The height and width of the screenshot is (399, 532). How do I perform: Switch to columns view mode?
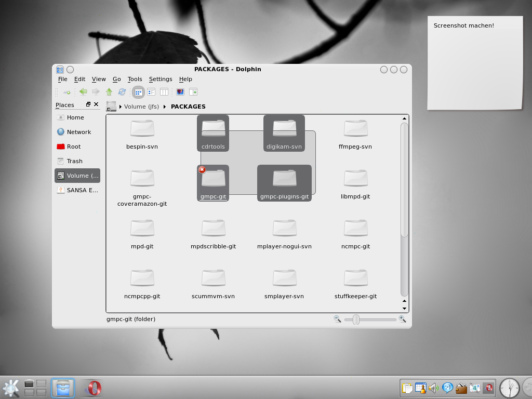[164, 92]
